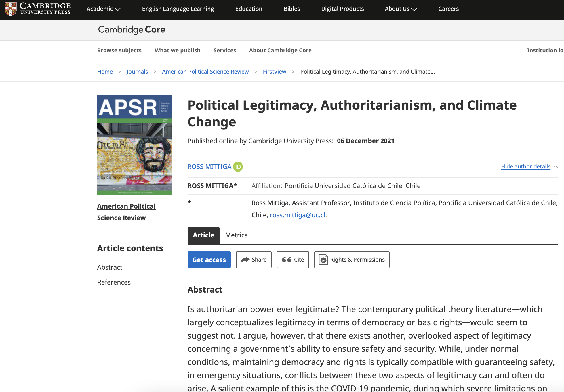564x392 pixels.
Task: Open the Bibles menu item
Action: 292,9
